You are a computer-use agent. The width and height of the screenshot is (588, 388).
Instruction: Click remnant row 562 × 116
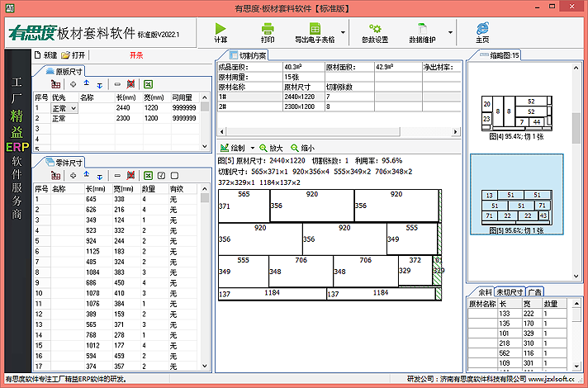point(518,353)
